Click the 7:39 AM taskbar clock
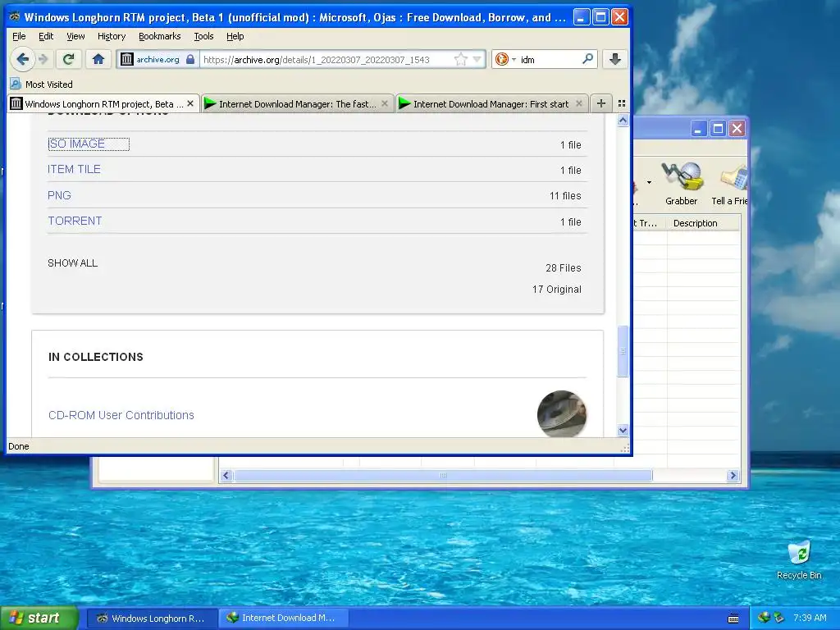The height and width of the screenshot is (630, 840). tap(810, 618)
